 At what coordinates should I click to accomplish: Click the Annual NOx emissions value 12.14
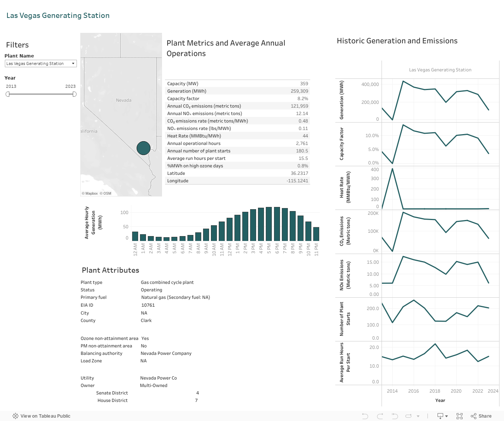302,114
